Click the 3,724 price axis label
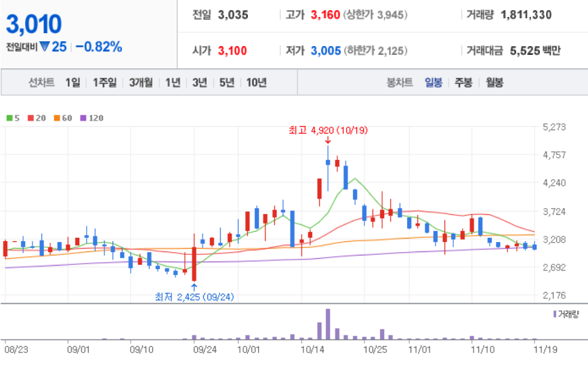 [x=554, y=211]
